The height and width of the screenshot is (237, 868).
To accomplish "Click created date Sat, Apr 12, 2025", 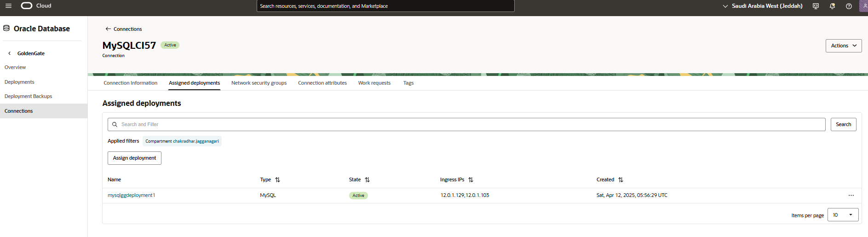I will pyautogui.click(x=632, y=195).
